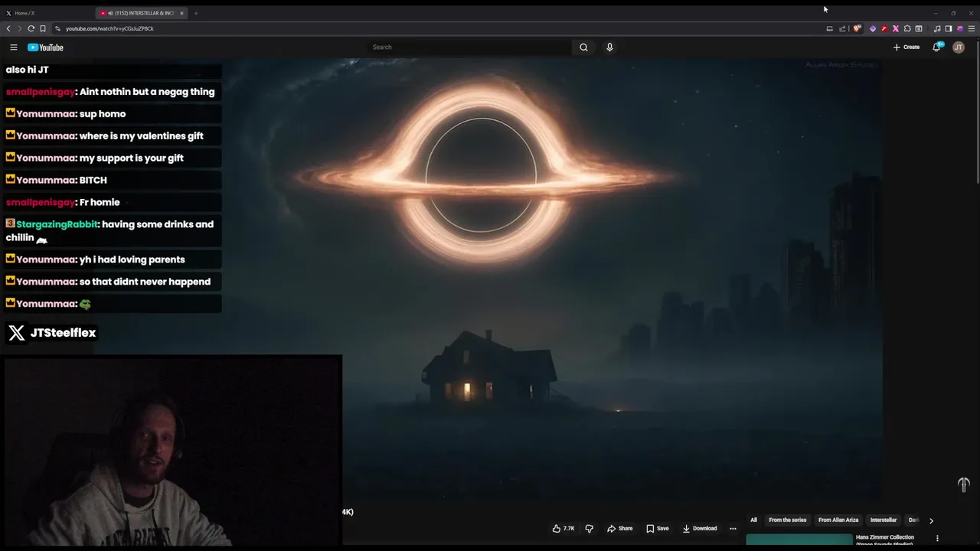Click the music note playlist icon
This screenshot has width=980, height=551.
[x=937, y=28]
